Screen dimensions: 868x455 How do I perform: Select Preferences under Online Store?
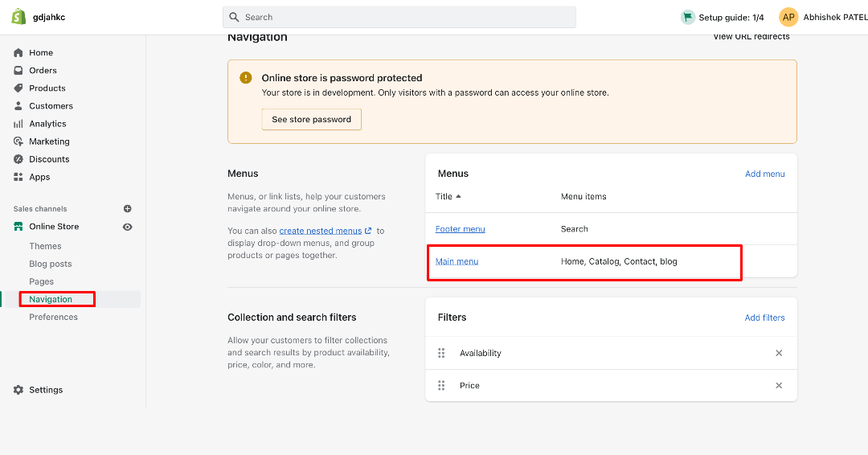tap(53, 317)
